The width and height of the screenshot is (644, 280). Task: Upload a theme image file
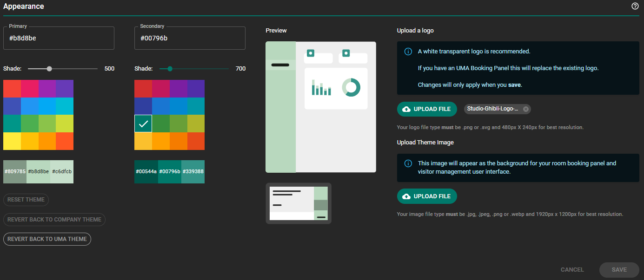427,196
